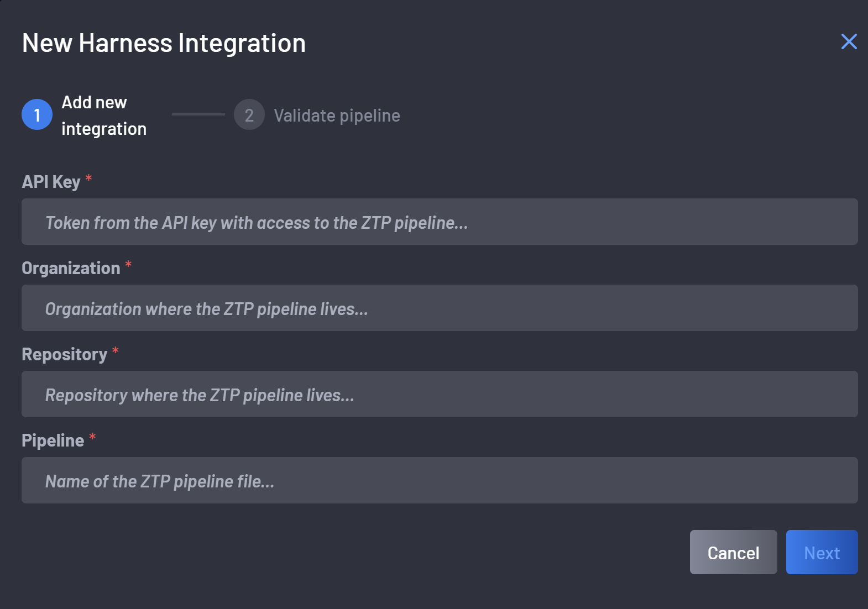Click the Pipeline label
Screen dimensions: 868x609
point(53,440)
